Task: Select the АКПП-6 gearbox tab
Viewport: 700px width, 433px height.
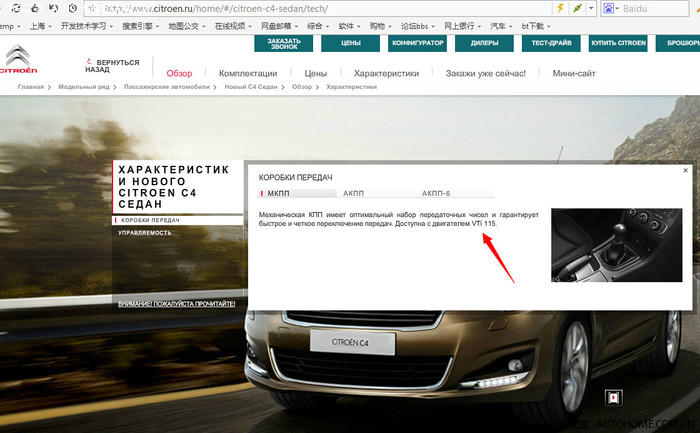Action: 436,193
